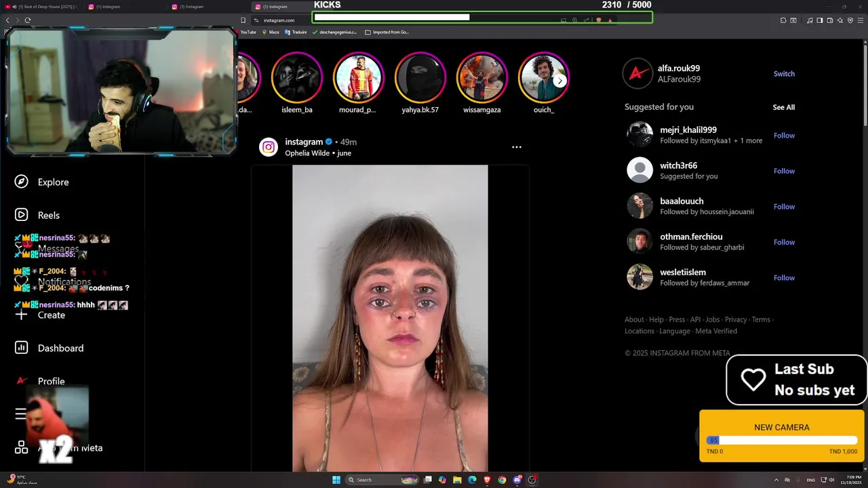Open the Language footer link

click(675, 331)
